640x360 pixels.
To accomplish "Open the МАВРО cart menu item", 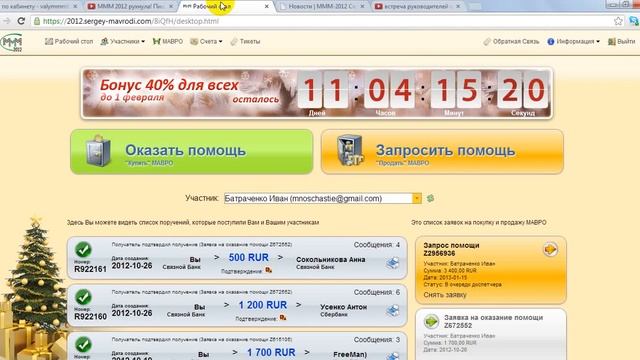I will (168, 41).
